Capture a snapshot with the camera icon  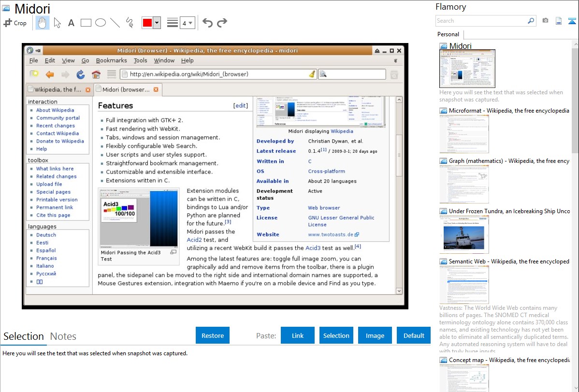545,21
